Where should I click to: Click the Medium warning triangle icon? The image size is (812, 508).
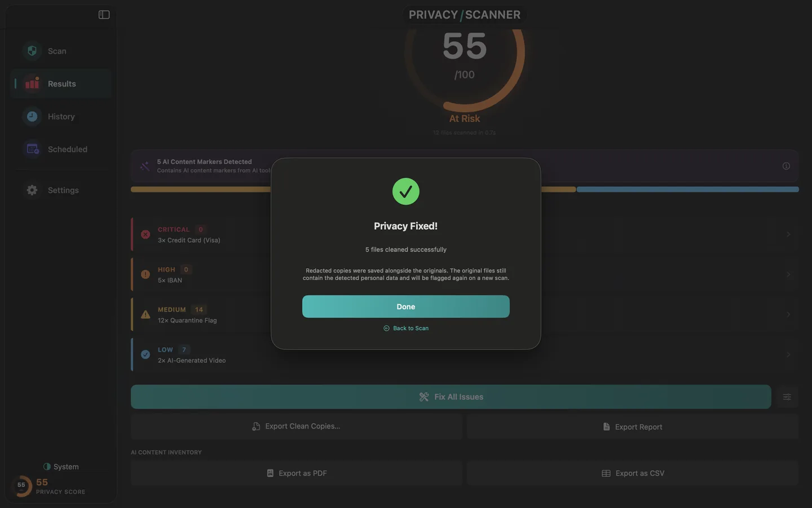click(145, 314)
